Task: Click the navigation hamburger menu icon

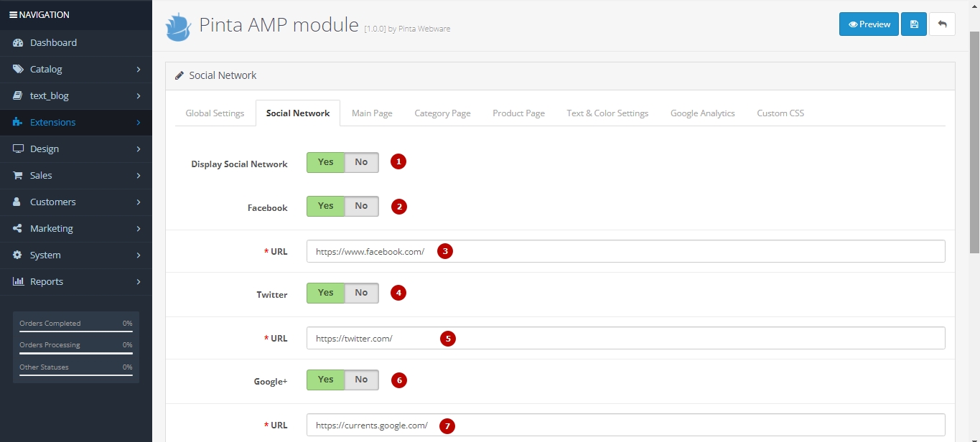Action: (13, 14)
